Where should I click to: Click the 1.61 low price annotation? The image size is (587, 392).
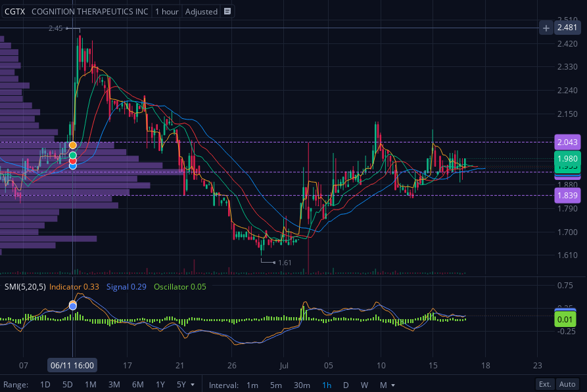tap(285, 263)
